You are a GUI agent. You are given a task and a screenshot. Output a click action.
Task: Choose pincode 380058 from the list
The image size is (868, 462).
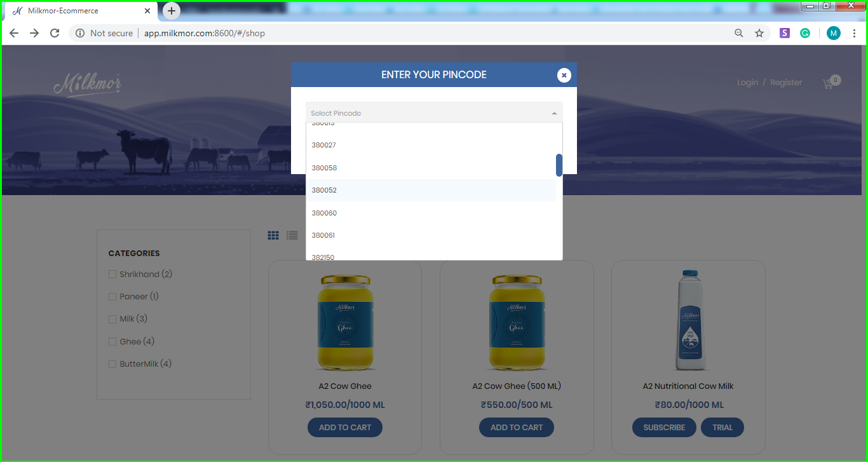click(431, 168)
